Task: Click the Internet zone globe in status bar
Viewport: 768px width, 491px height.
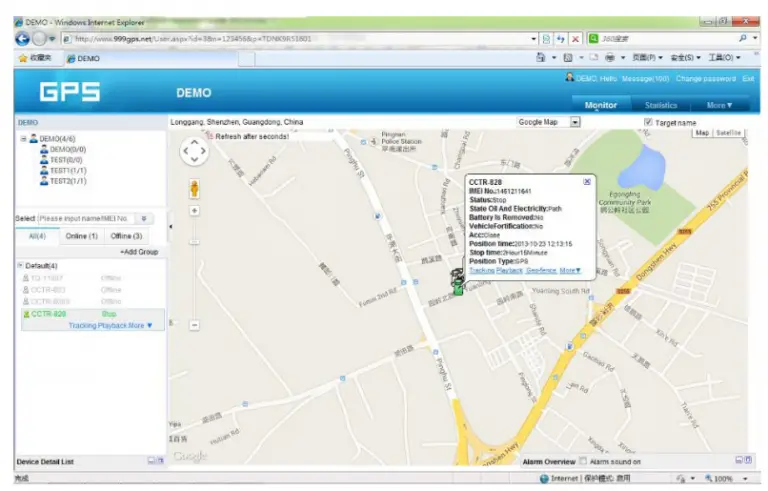Action: [x=544, y=478]
